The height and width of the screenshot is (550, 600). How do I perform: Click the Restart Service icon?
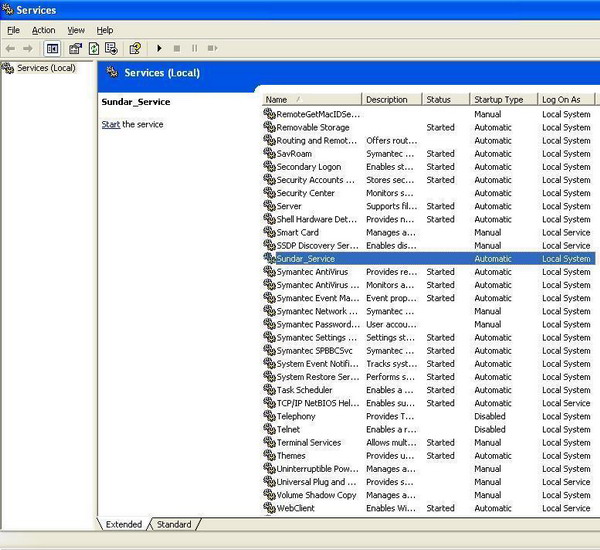(212, 48)
